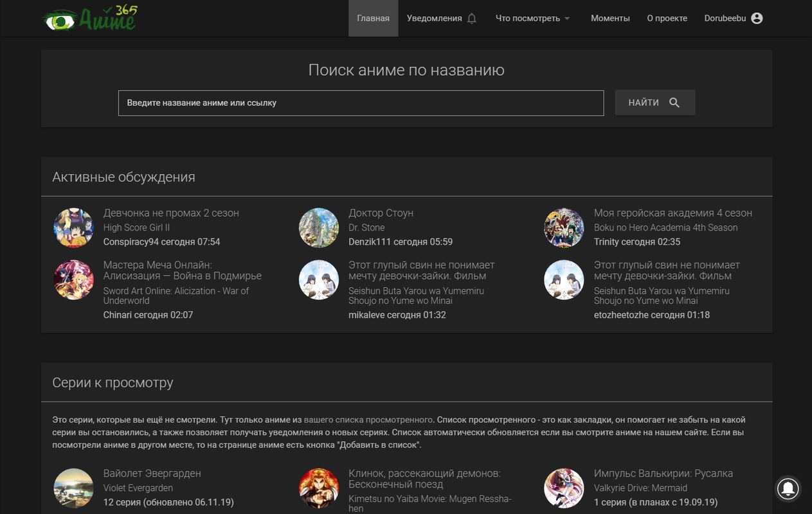Open notifications bell in navigation bar

pos(471,19)
